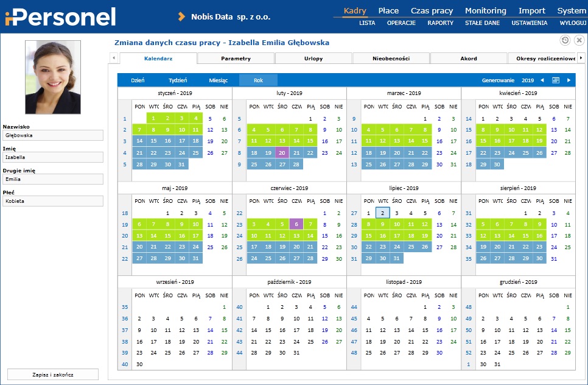Select purple-highlighted day 20 in luty 2019
588x385 pixels.
(282, 153)
